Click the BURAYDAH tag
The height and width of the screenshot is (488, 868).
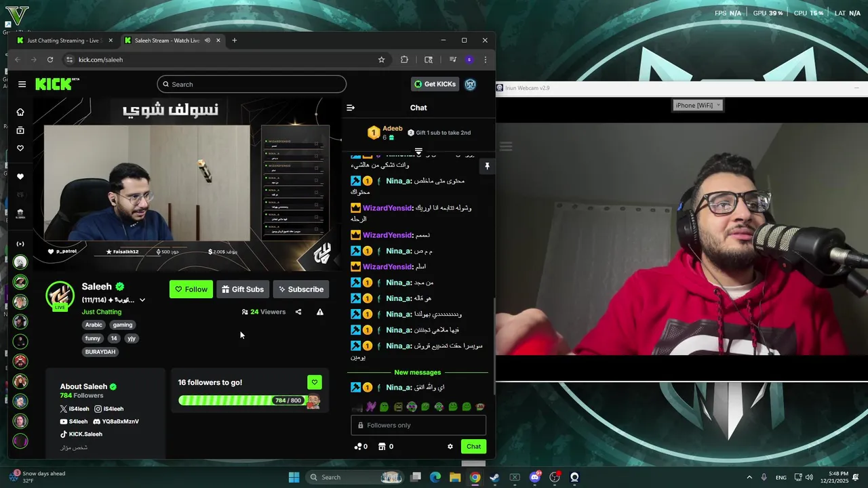[x=100, y=352]
